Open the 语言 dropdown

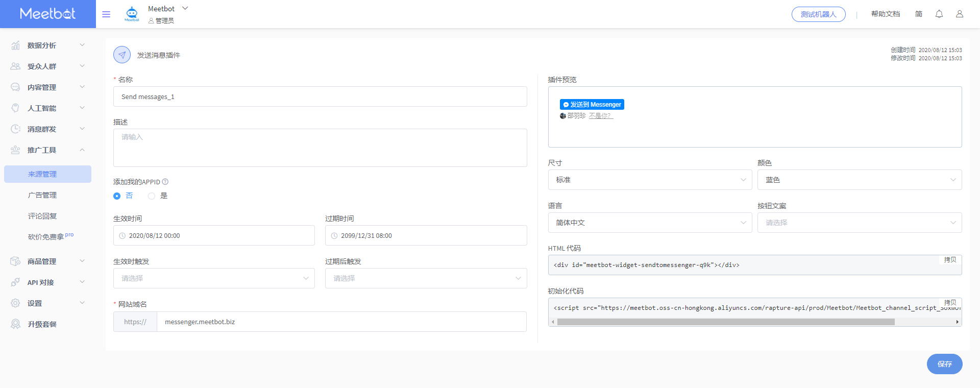(x=650, y=223)
